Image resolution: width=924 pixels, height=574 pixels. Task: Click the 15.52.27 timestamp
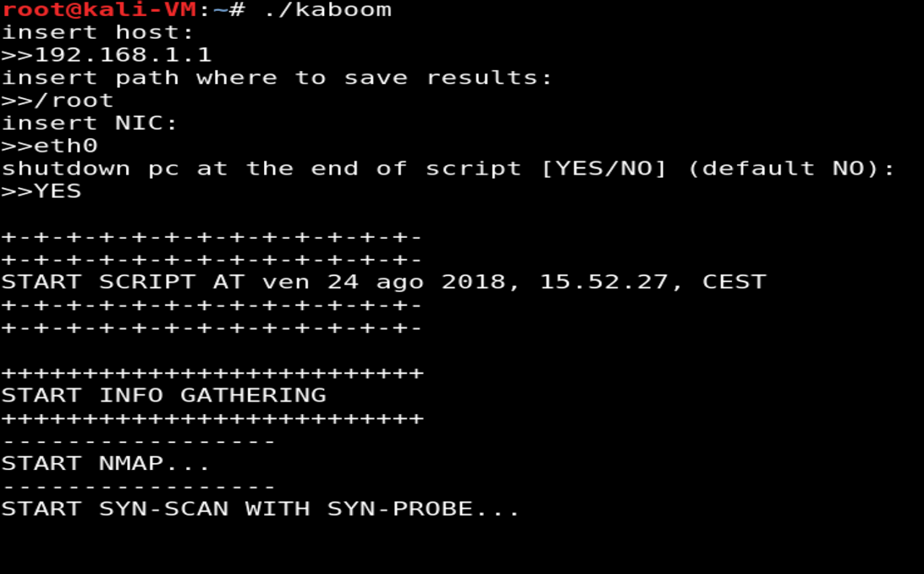click(x=604, y=282)
